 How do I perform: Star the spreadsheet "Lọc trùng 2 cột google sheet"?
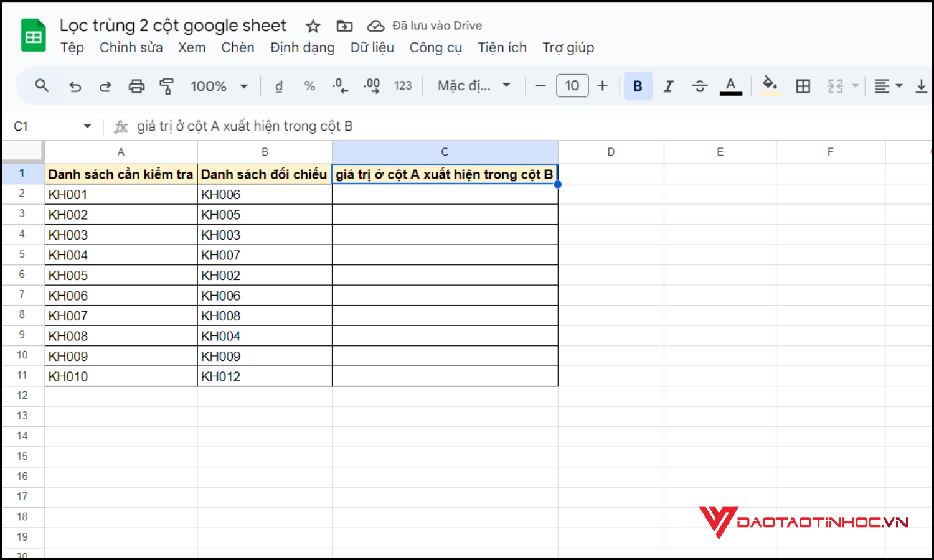(312, 26)
